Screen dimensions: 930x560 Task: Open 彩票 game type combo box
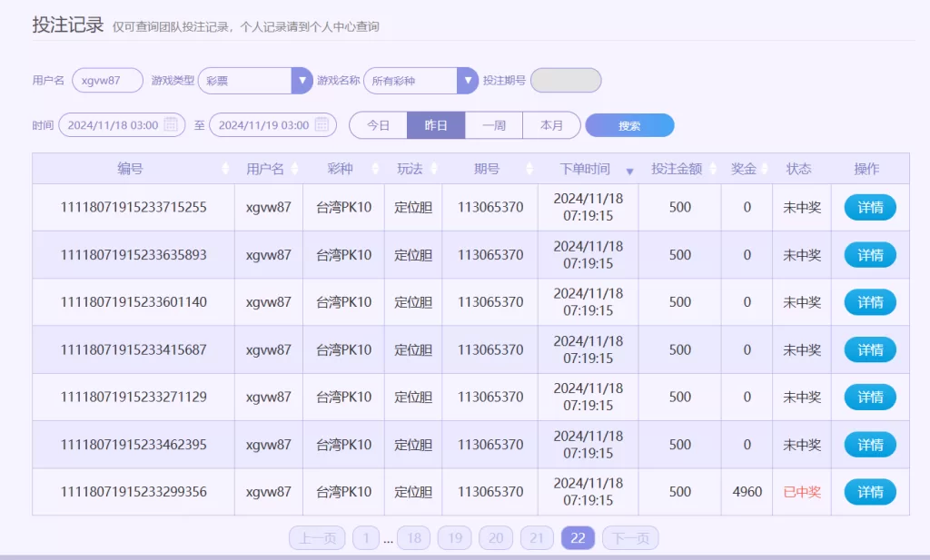point(255,81)
